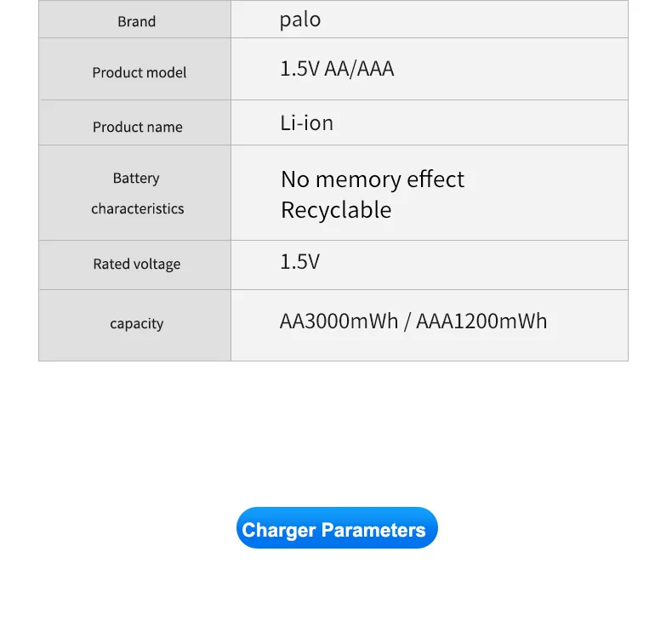
Task: Select the AA3000mWh capacity text
Action: pyautogui.click(x=339, y=321)
